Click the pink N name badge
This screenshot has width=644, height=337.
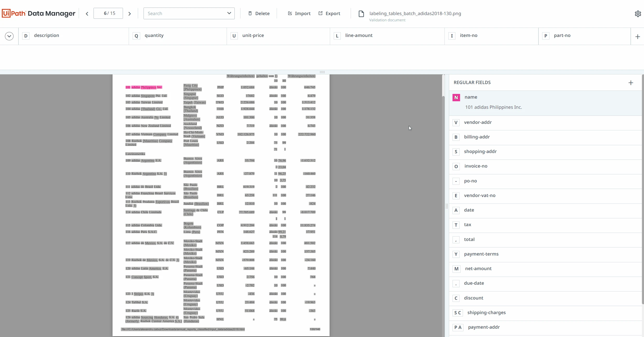click(456, 97)
